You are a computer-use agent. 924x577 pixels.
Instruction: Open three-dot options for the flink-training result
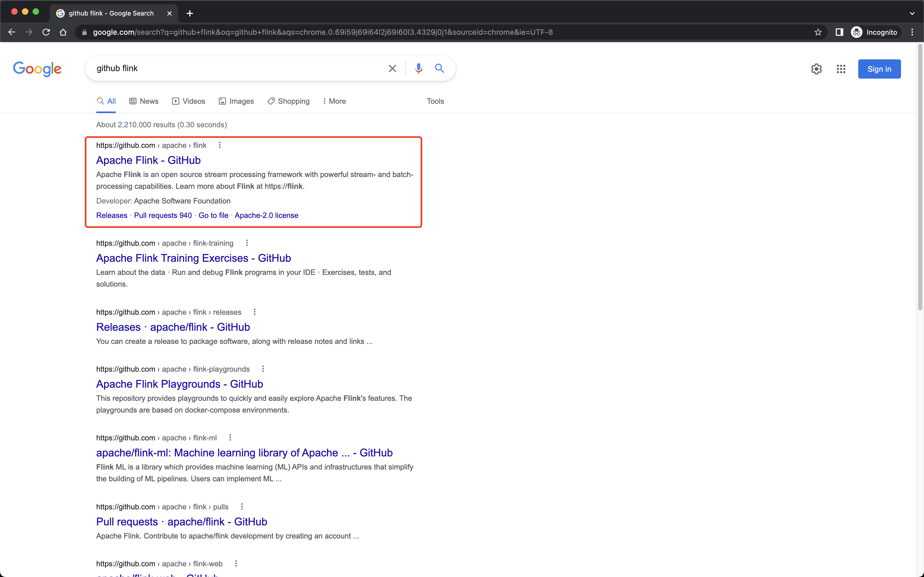[x=247, y=243]
